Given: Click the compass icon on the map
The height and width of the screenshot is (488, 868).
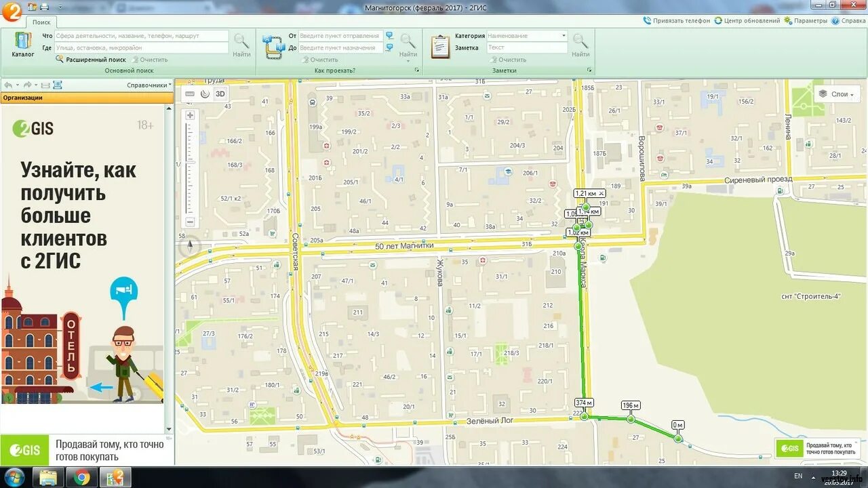Looking at the screenshot, I should (x=190, y=246).
